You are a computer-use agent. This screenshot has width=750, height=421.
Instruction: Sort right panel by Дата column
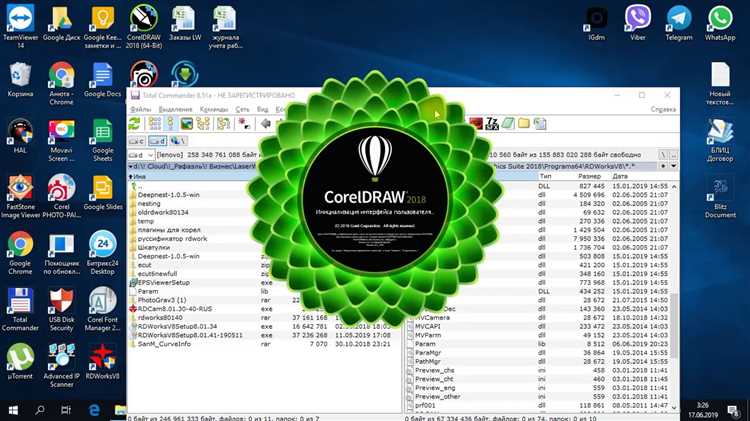tap(620, 177)
